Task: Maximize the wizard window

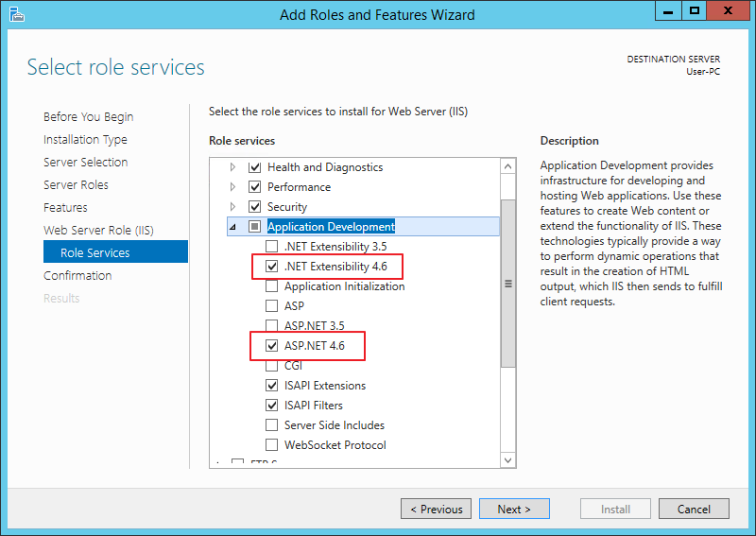Action: click(695, 11)
